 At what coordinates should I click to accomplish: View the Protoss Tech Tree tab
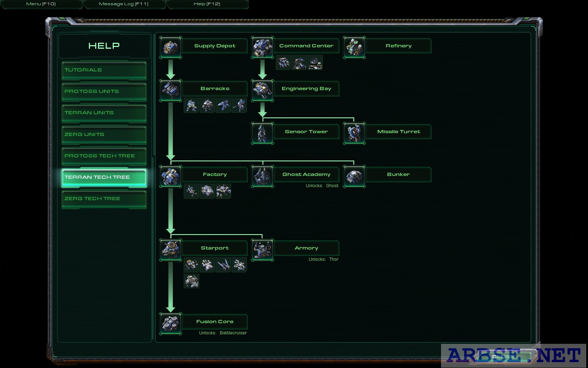[x=104, y=156]
